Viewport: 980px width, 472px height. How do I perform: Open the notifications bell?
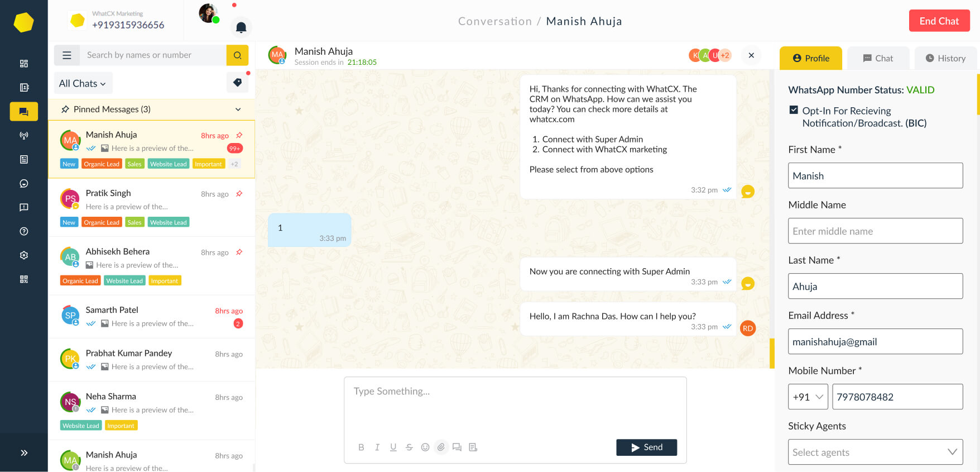241,27
